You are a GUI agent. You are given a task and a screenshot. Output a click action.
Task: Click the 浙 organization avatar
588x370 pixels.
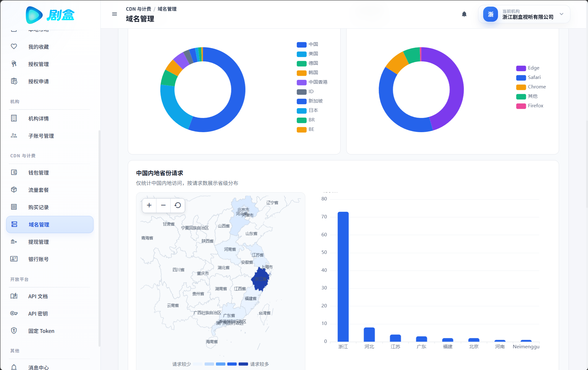pos(490,14)
